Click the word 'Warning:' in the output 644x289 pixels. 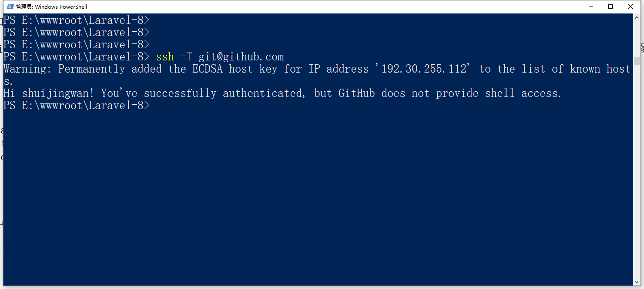[27, 69]
